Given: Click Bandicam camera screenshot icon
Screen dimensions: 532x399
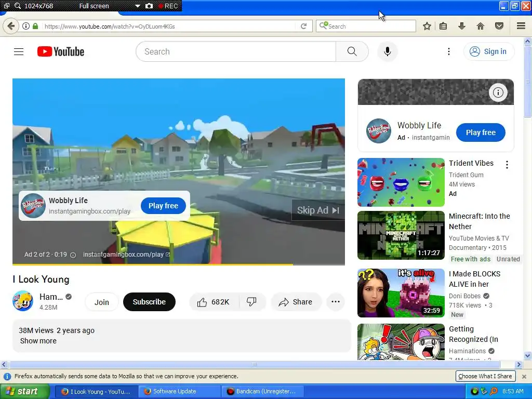Looking at the screenshot, I should 149,6.
